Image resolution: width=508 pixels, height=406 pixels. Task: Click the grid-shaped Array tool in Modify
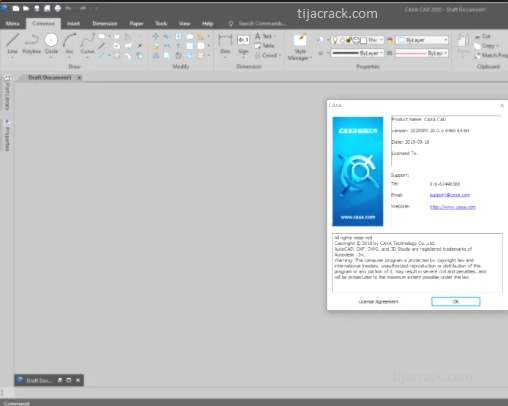coord(179,36)
